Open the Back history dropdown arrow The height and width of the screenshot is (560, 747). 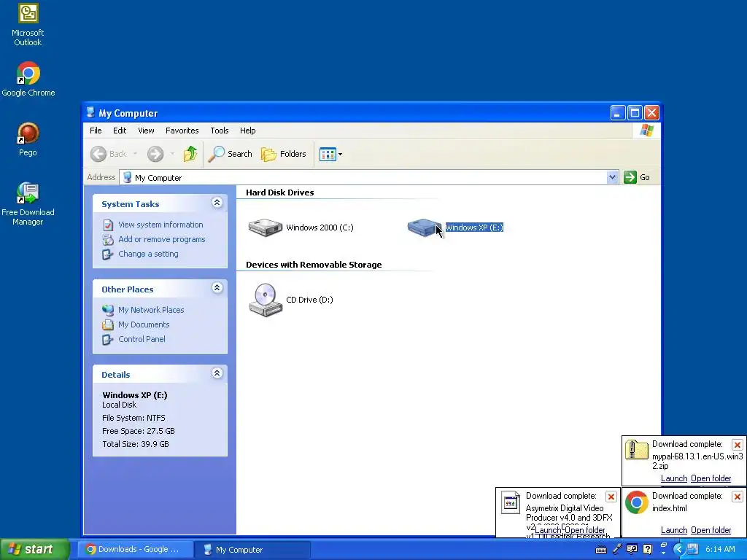point(135,154)
